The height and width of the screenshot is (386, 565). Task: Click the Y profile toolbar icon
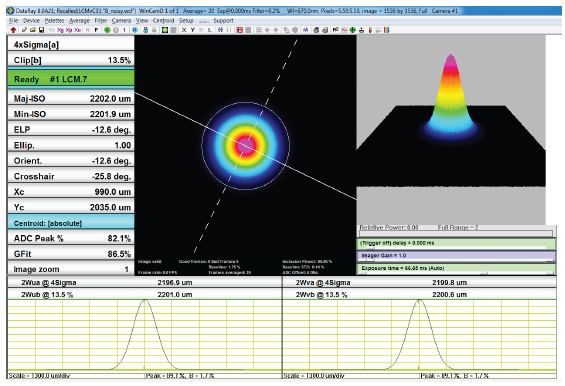[193, 30]
